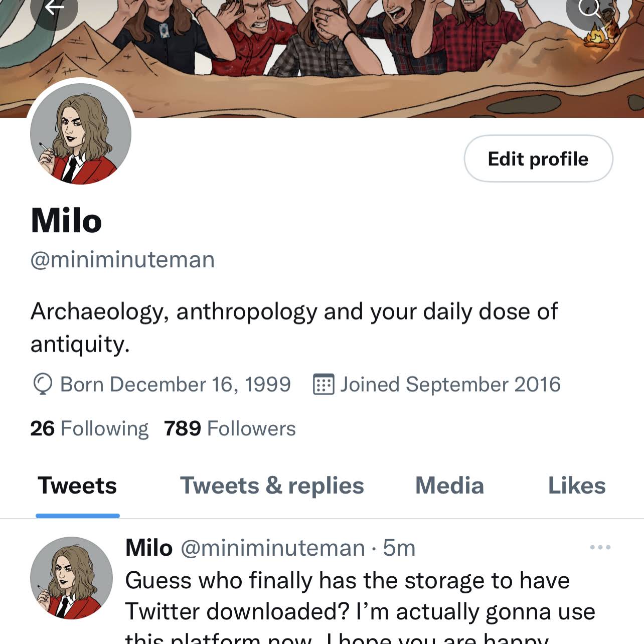644x644 pixels.
Task: Click the 5m tweet timestamp
Action: pyautogui.click(x=399, y=548)
